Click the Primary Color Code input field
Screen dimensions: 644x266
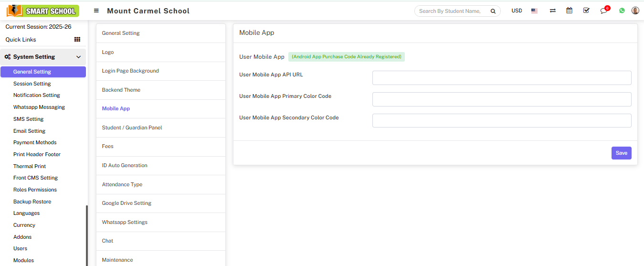[501, 99]
